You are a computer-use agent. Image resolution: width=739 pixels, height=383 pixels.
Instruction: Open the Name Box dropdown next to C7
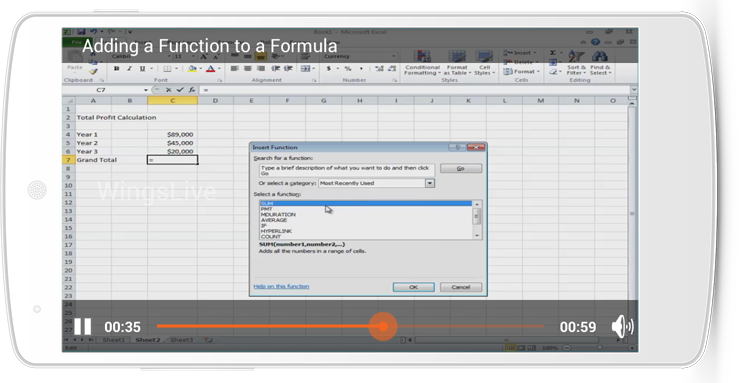click(x=146, y=90)
